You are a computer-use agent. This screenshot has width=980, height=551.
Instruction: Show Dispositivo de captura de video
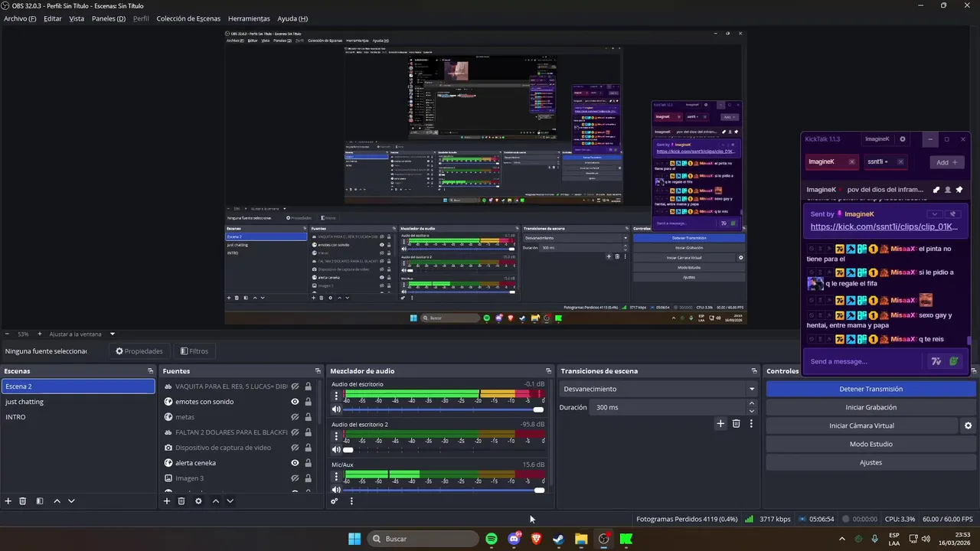pyautogui.click(x=295, y=448)
